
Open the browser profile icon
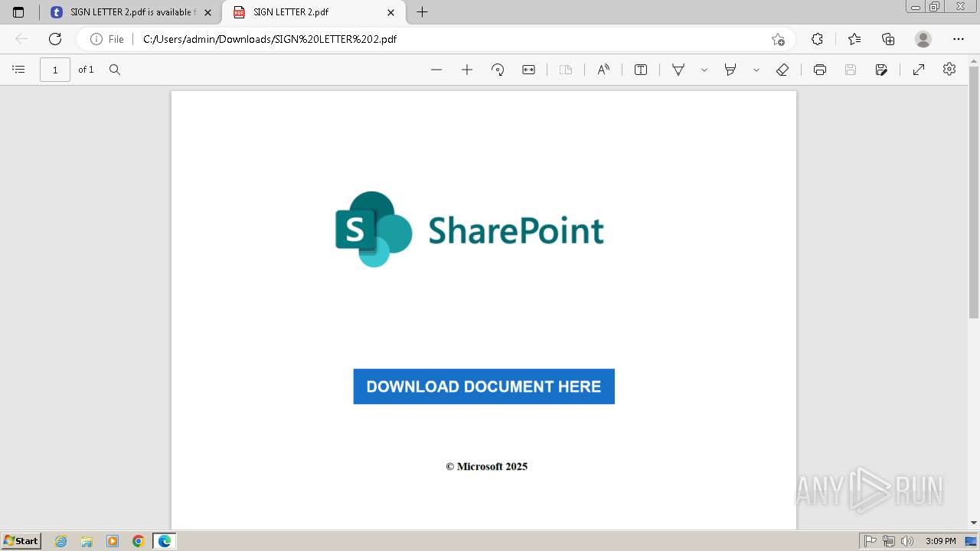(x=923, y=39)
